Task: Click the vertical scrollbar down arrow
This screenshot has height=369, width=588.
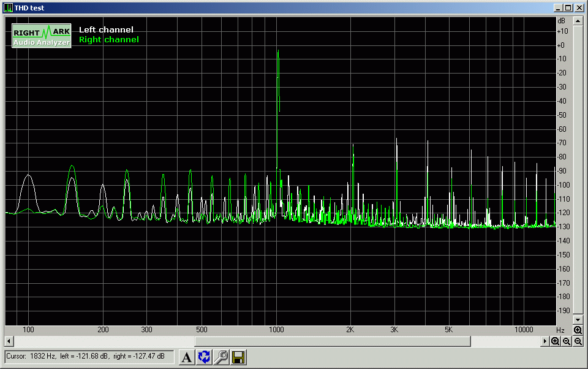Action: tap(578, 320)
